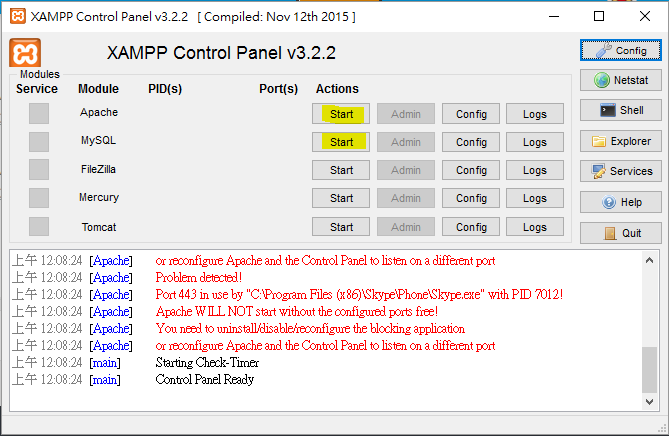Open Services via its icon
The image size is (669, 436).
[620, 171]
